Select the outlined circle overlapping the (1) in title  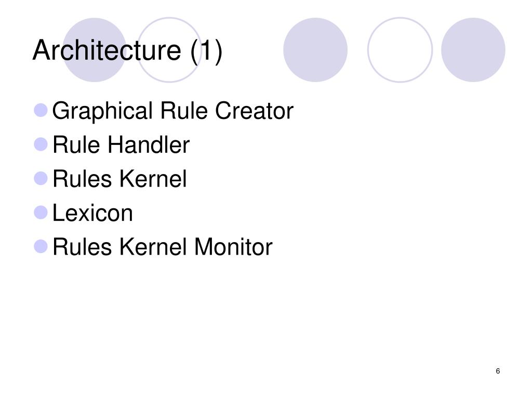pyautogui.click(x=169, y=50)
